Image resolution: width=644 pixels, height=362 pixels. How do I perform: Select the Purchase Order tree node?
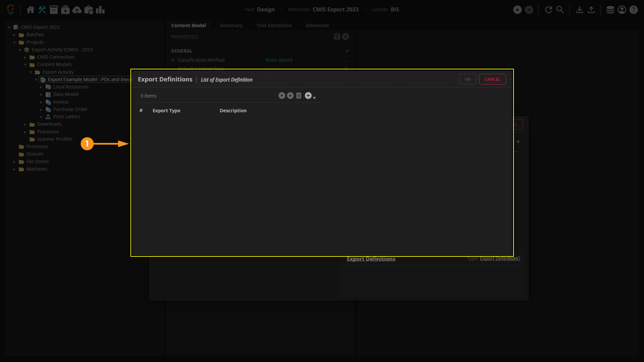click(70, 109)
